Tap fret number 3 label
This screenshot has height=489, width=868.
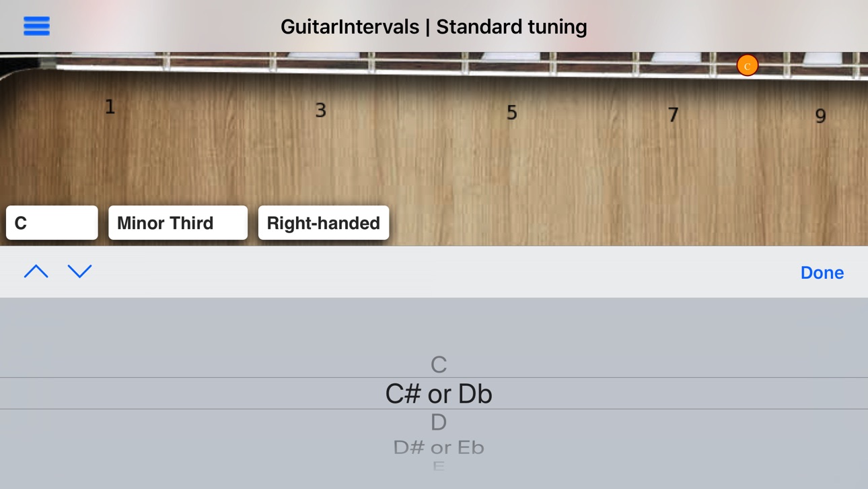click(x=321, y=110)
